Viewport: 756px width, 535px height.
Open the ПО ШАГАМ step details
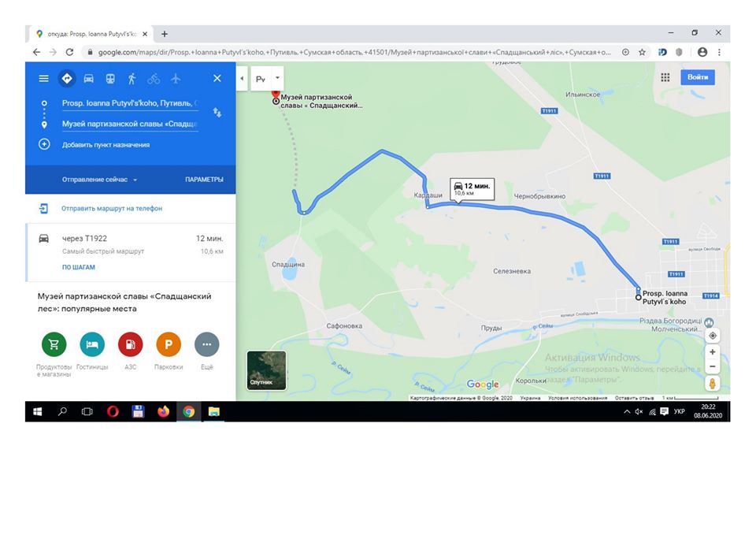(79, 267)
